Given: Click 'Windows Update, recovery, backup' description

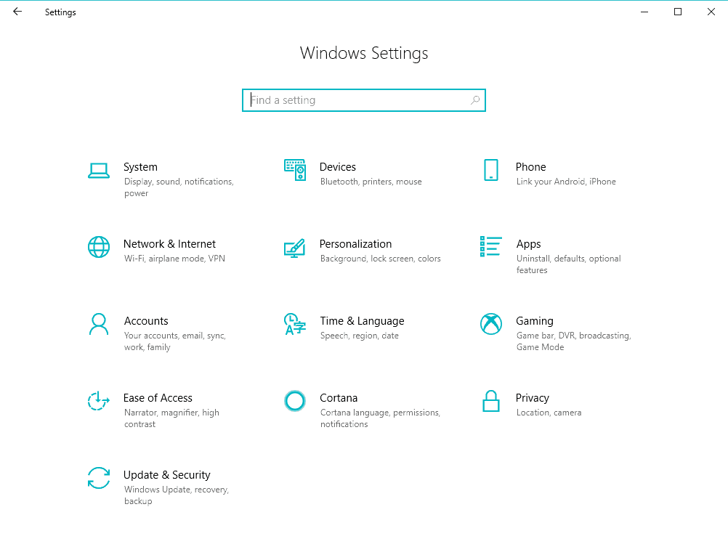Looking at the screenshot, I should (x=176, y=495).
